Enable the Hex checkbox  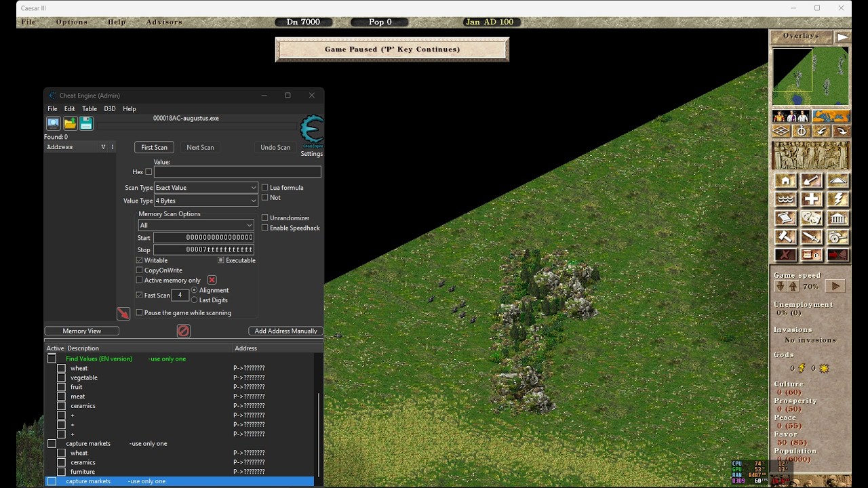tap(149, 172)
